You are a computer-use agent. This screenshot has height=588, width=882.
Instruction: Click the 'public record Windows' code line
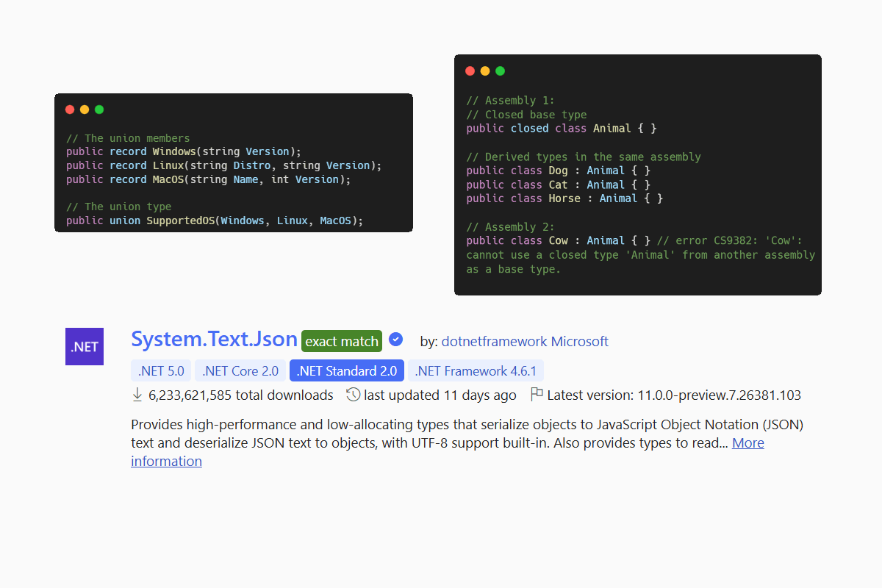184,151
